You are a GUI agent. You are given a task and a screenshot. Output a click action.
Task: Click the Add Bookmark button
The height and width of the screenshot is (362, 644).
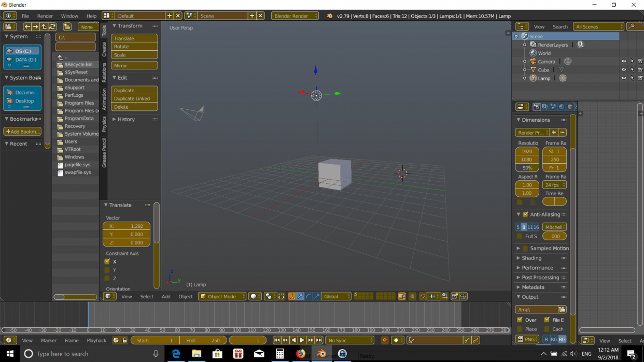[x=22, y=132]
